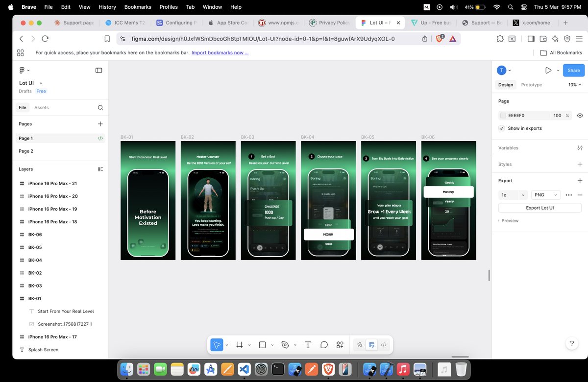Remove the PNG export setting
The width and height of the screenshot is (588, 382).
[580, 195]
